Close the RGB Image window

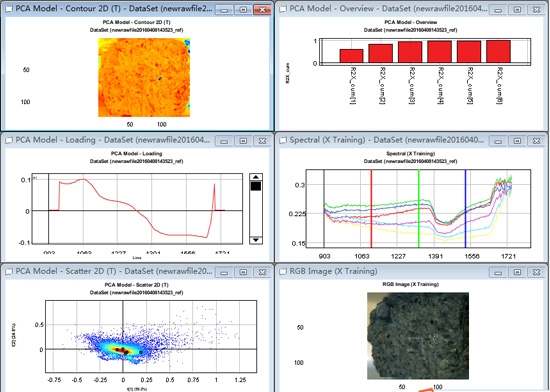[x=536, y=272]
